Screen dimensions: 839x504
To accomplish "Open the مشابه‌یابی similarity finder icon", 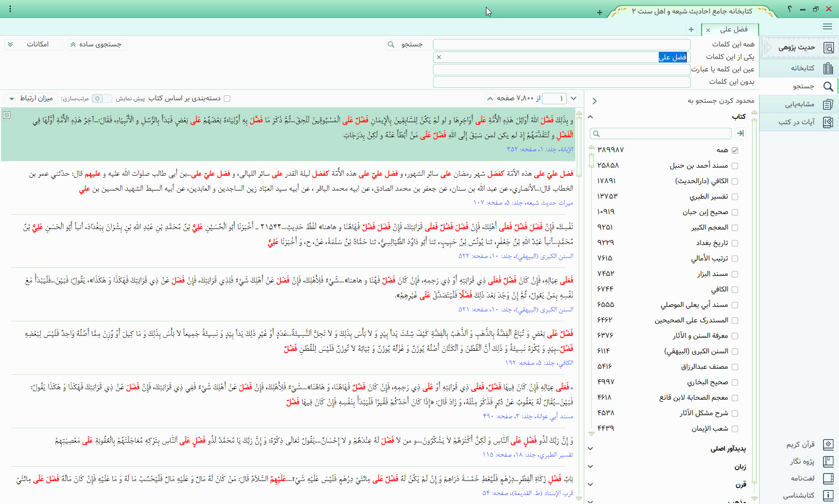I will pos(828,104).
